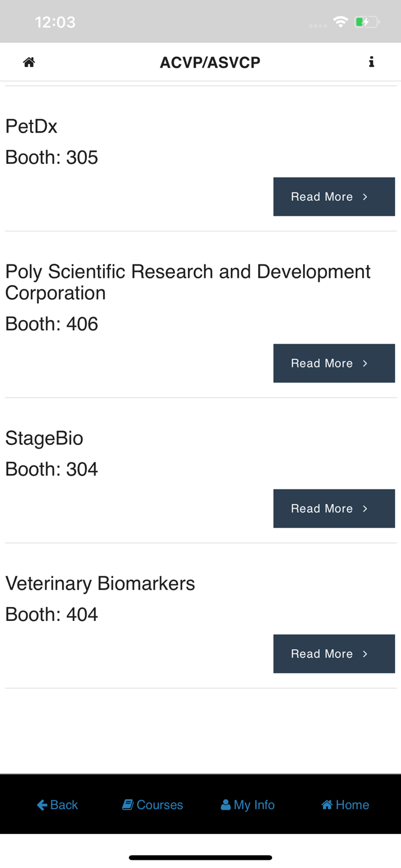Click Read More for PetDx
The image size is (401, 868).
click(x=334, y=197)
